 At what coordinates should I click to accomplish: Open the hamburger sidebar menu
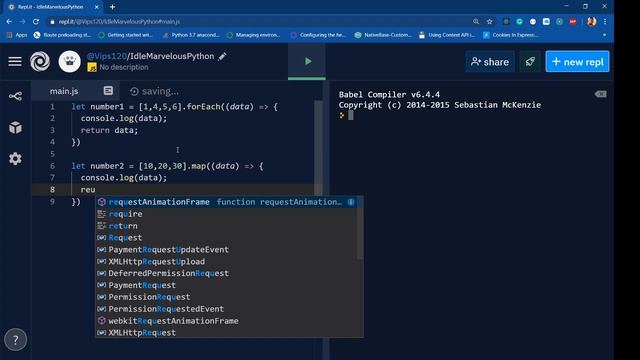coord(15,62)
